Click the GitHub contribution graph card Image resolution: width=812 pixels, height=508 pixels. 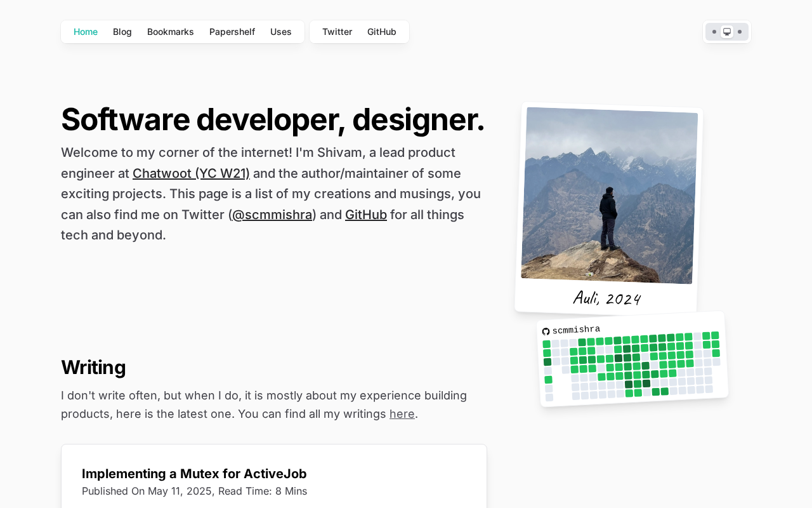[x=632, y=359]
